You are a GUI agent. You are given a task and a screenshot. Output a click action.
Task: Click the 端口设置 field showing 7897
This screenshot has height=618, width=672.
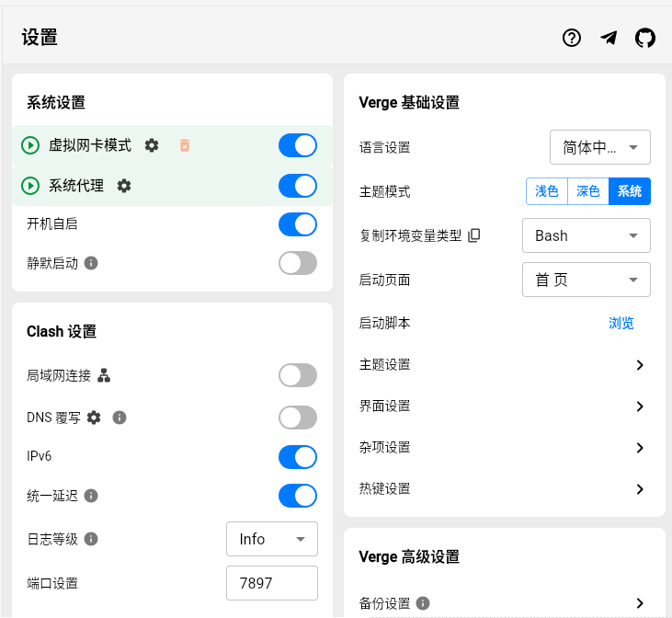[x=272, y=583]
